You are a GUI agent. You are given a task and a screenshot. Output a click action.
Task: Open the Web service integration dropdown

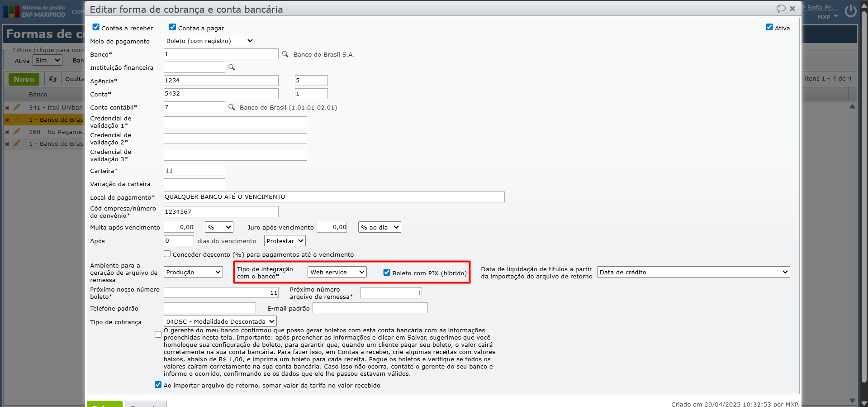coord(337,272)
